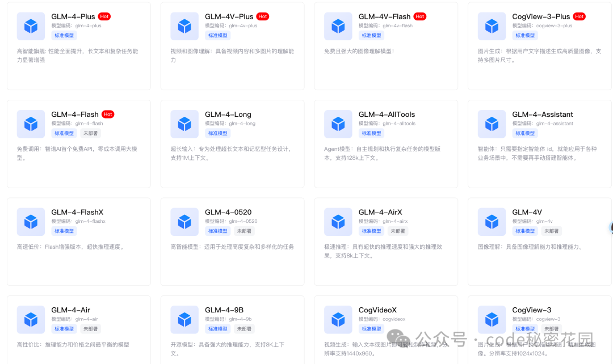Click the Hot badge next to GLM-4-Plus
The height and width of the screenshot is (364, 613).
tap(104, 16)
